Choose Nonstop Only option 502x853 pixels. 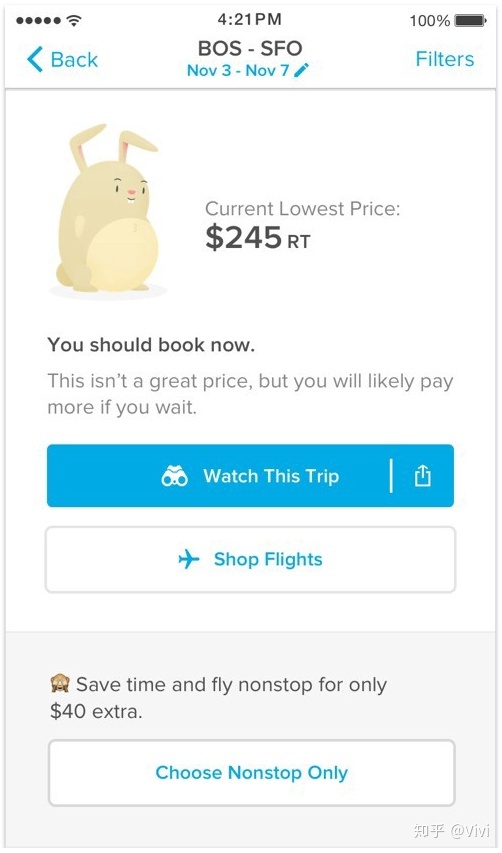pyautogui.click(x=251, y=772)
